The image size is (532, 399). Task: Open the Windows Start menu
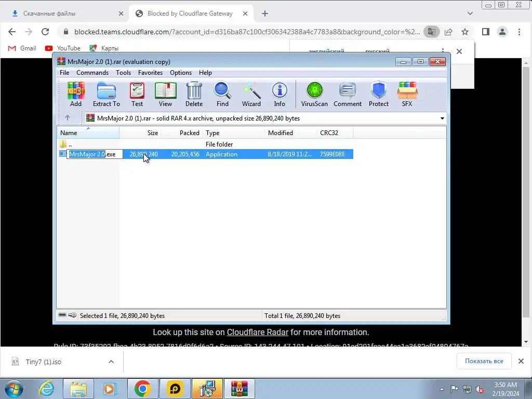click(x=14, y=389)
